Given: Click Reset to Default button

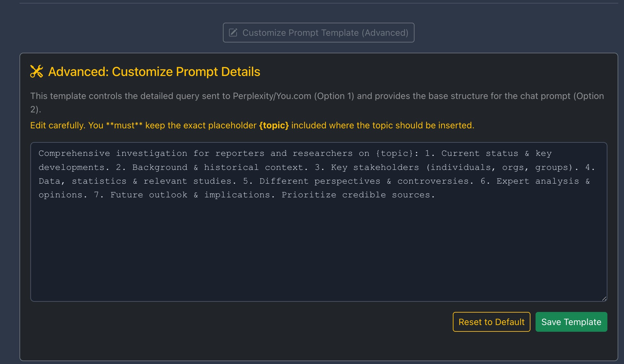Looking at the screenshot, I should coord(491,322).
